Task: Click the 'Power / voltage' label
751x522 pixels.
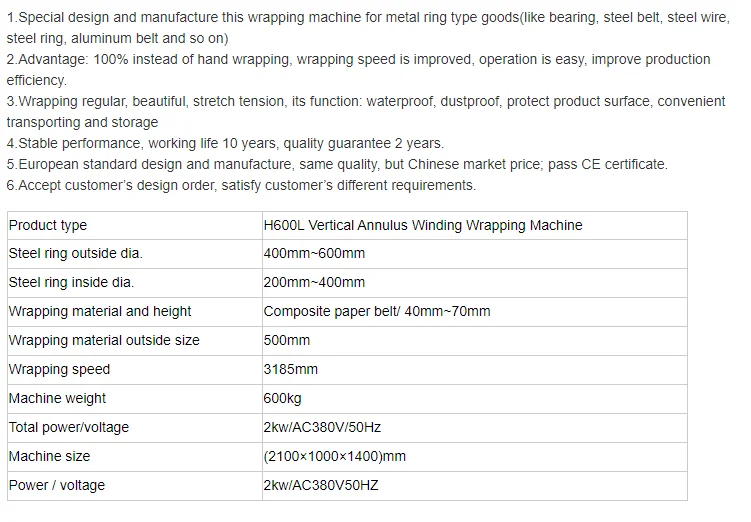Action: pos(57,486)
